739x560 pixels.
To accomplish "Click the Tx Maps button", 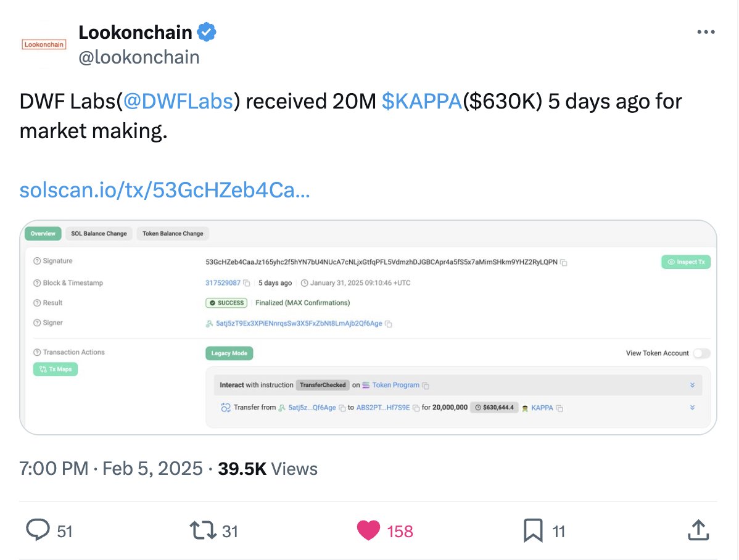I will [x=55, y=369].
